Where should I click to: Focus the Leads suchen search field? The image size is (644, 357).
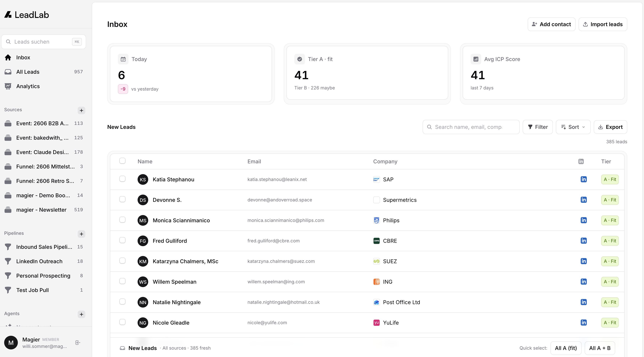click(44, 42)
